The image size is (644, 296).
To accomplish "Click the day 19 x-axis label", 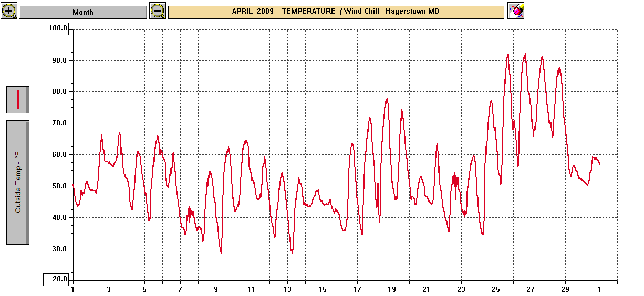I will tap(392, 290).
